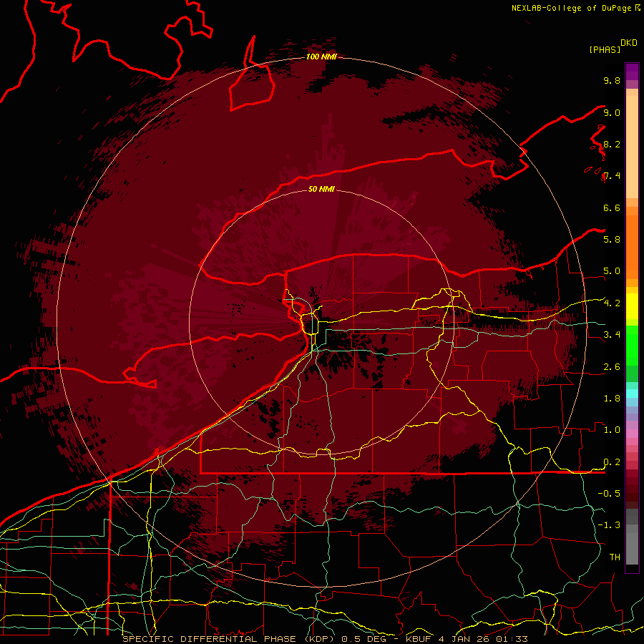Select the 1.8 legend label
Image resolution: width=644 pixels, height=644 pixels.
click(x=612, y=399)
